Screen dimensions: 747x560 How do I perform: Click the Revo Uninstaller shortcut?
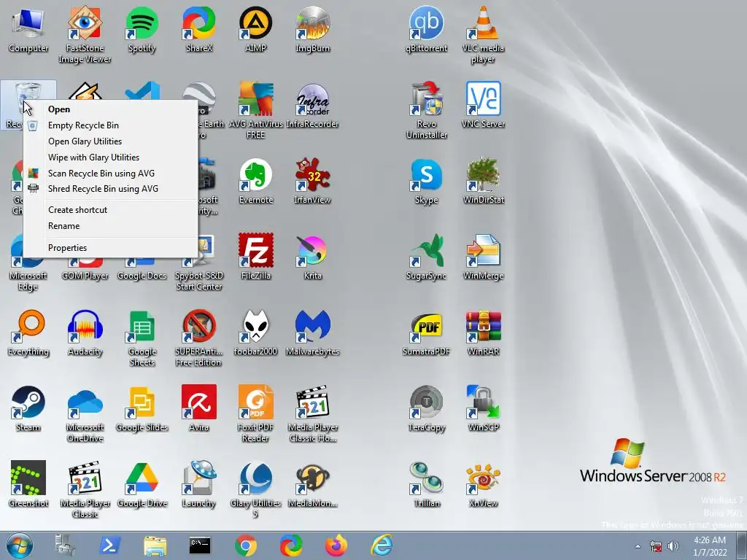tap(426, 111)
